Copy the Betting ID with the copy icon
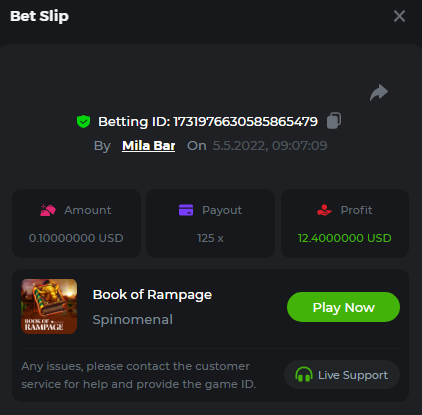 [334, 121]
